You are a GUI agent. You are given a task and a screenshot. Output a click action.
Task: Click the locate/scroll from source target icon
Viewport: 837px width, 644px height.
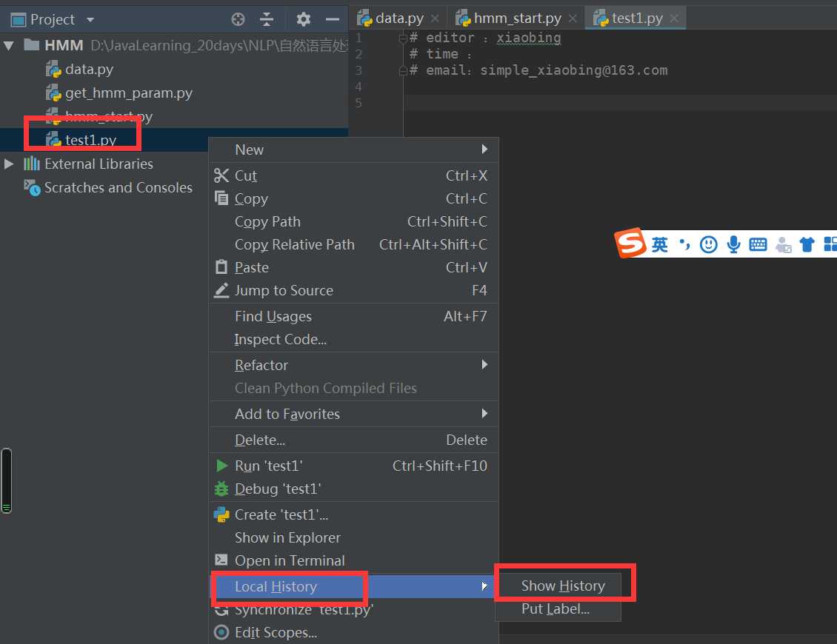tap(238, 20)
